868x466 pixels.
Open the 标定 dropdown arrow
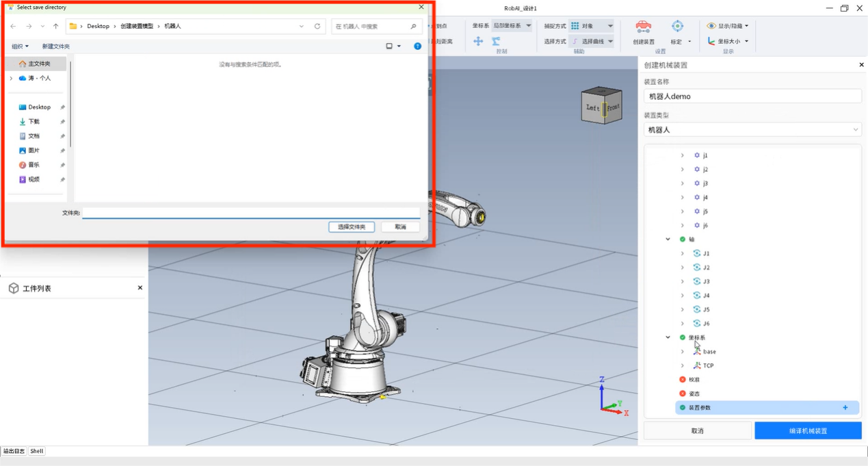689,42
